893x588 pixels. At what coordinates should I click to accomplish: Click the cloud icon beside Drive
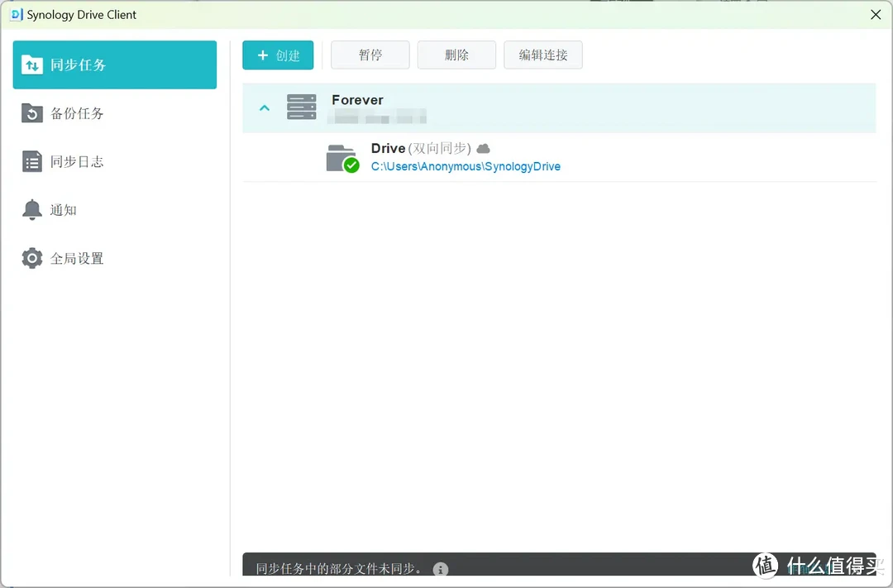tap(483, 148)
